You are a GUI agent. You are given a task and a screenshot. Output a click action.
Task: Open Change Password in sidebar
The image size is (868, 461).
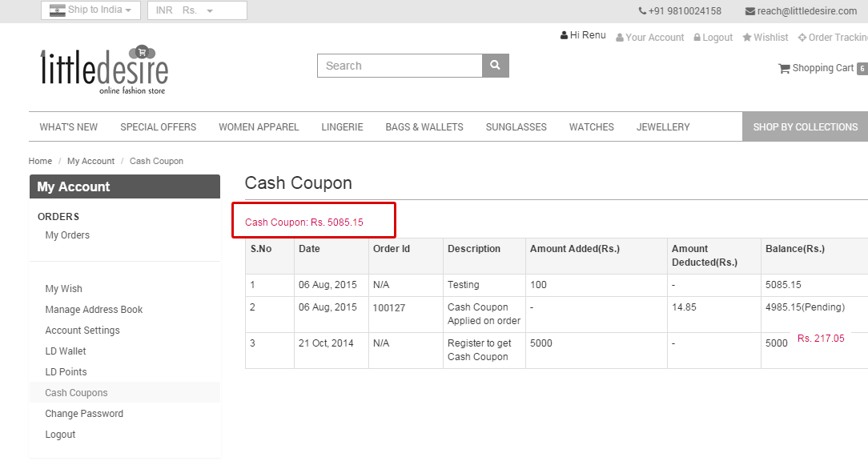point(84,414)
